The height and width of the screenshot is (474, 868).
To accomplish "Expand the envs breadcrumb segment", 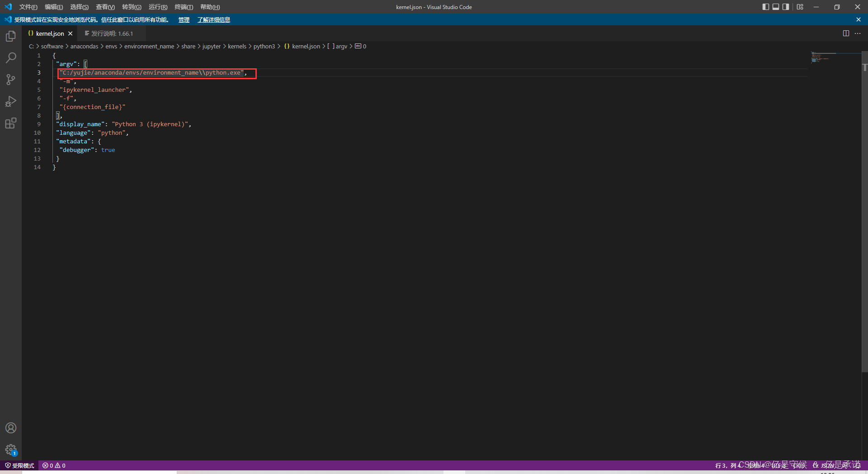I will [x=111, y=46].
